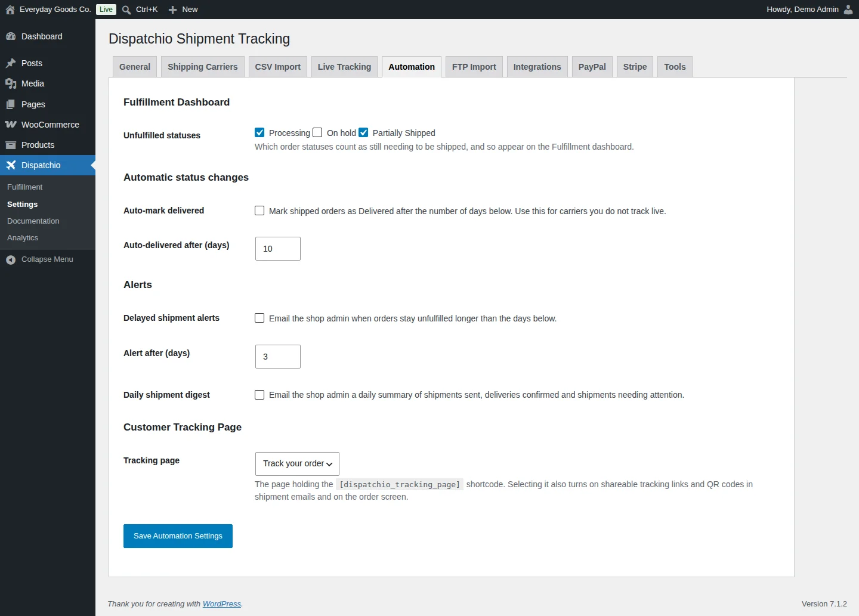Click the Alert after days input field

(x=278, y=357)
